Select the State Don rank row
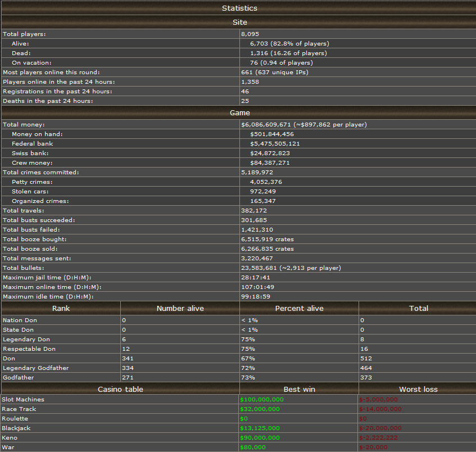The height and width of the screenshot is (452, 476). coord(239,330)
